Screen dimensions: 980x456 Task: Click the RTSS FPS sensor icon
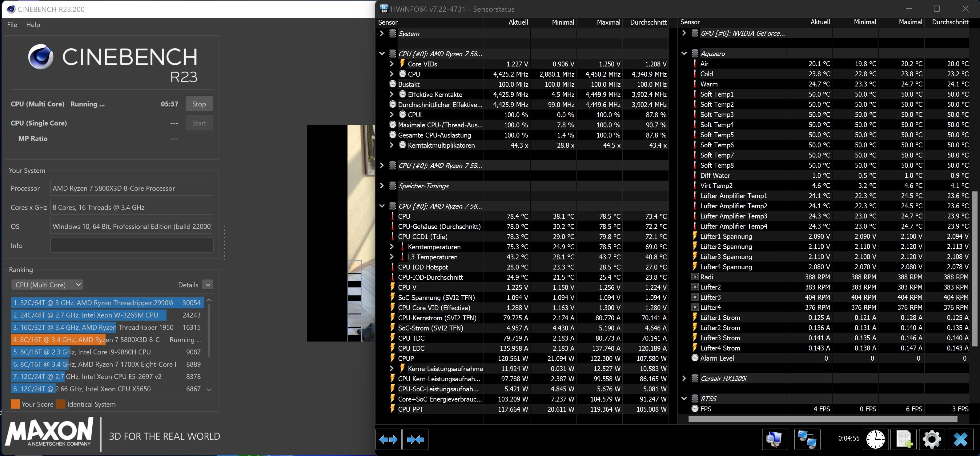(x=695, y=409)
